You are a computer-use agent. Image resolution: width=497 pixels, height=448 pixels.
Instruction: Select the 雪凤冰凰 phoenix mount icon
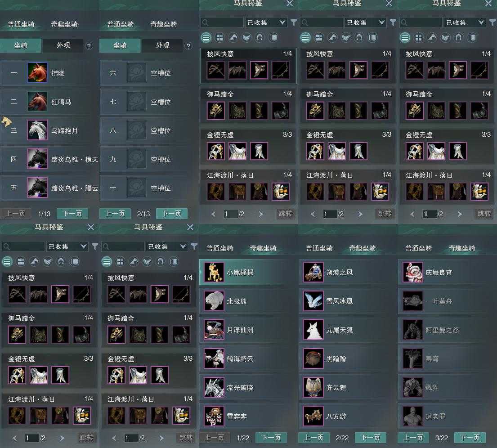tap(313, 301)
